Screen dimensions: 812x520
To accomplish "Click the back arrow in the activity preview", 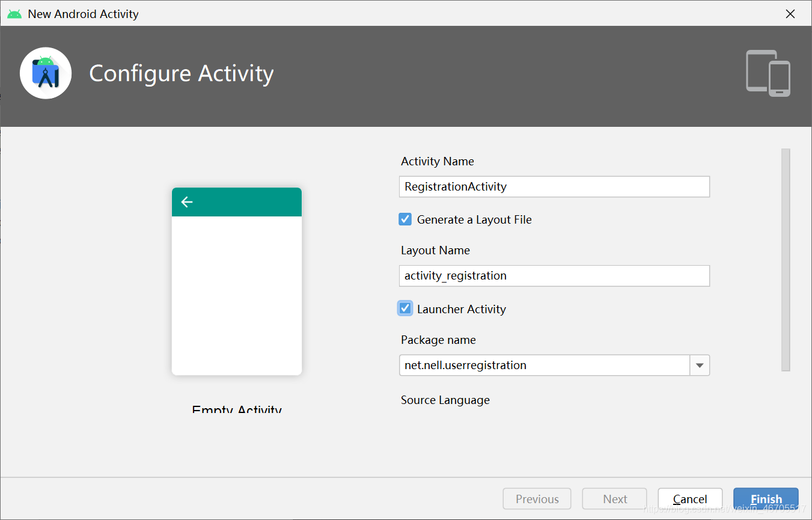I will click(187, 202).
